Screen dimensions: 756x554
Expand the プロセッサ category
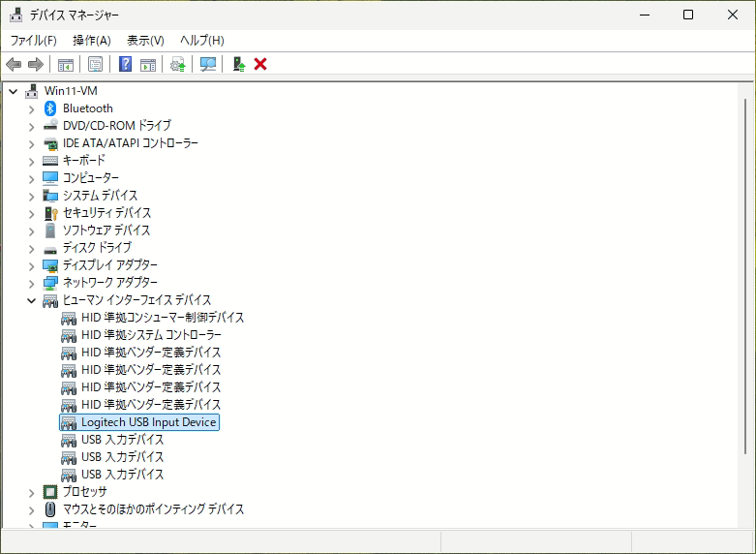coord(32,493)
